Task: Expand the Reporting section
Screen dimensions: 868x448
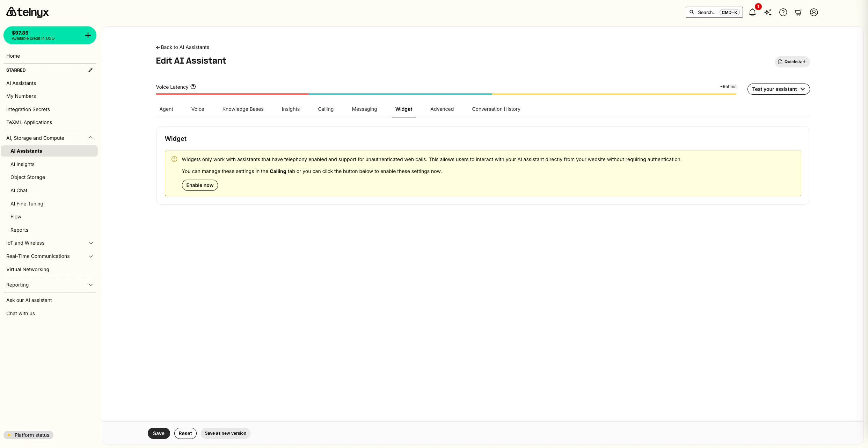Action: [x=91, y=285]
